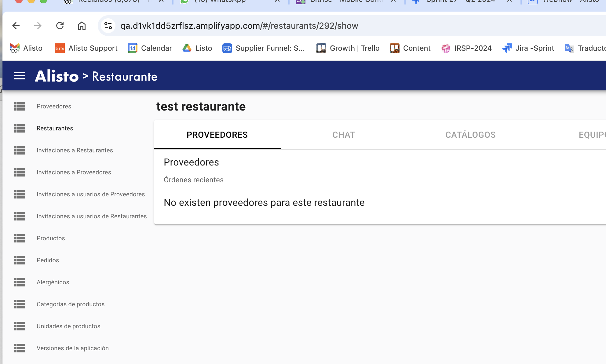Open Unidades de productos menu item
Viewport: 606px width, 364px height.
tap(68, 326)
